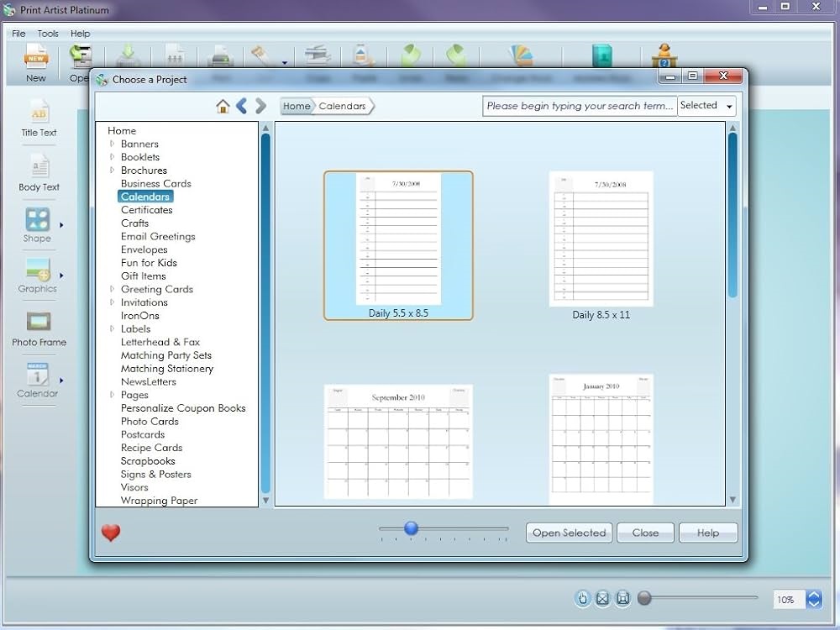
Task: Click the Change Background icon in the toolbar
Action: [522, 55]
